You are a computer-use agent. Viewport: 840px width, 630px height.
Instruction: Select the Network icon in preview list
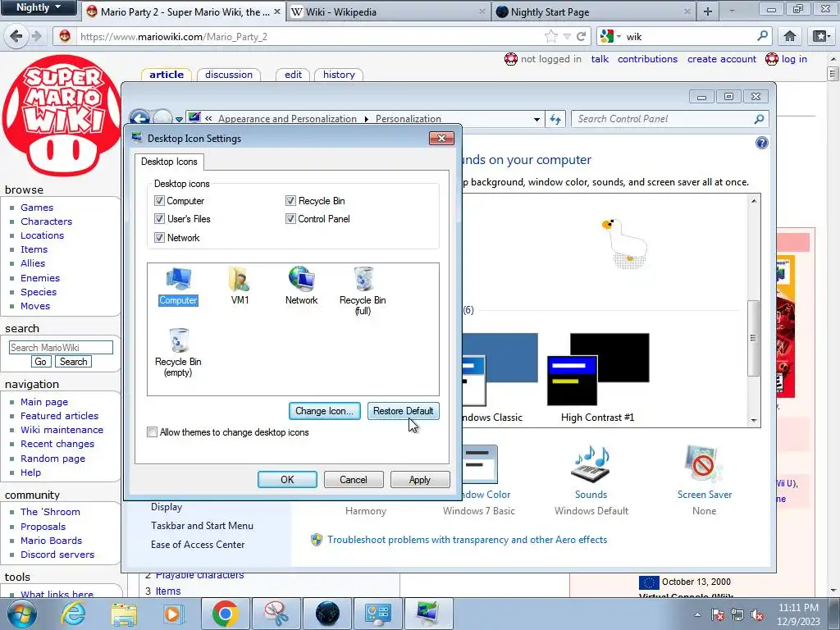point(301,286)
